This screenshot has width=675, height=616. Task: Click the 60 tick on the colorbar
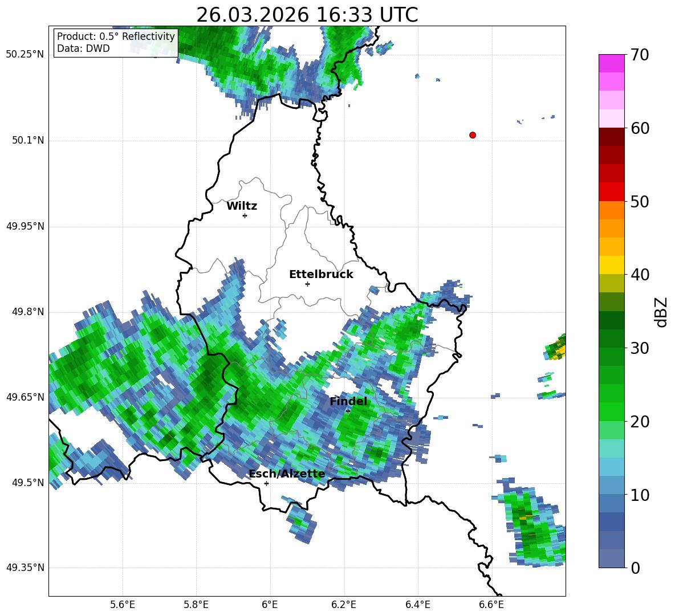(640, 128)
